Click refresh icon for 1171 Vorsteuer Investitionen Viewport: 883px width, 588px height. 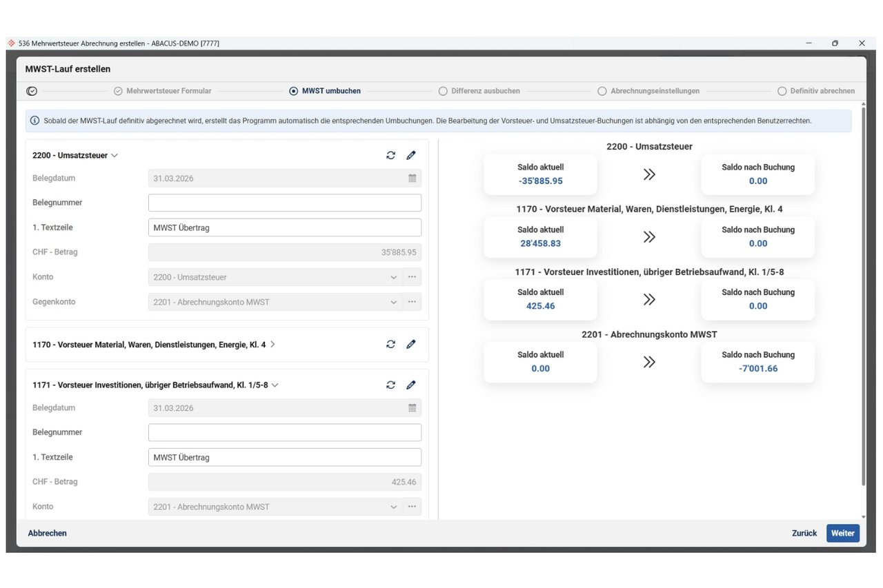point(390,385)
